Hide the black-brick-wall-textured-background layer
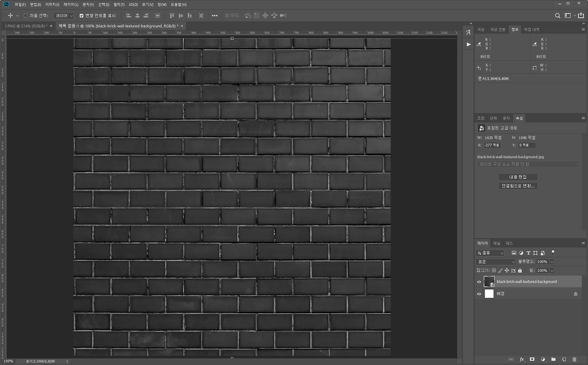This screenshot has height=365, width=588. click(479, 282)
